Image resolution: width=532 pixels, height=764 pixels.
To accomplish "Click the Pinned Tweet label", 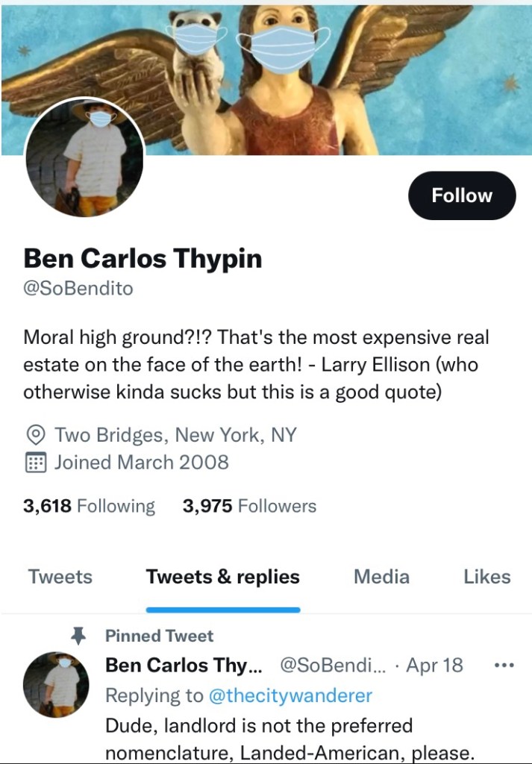I will (x=159, y=636).
